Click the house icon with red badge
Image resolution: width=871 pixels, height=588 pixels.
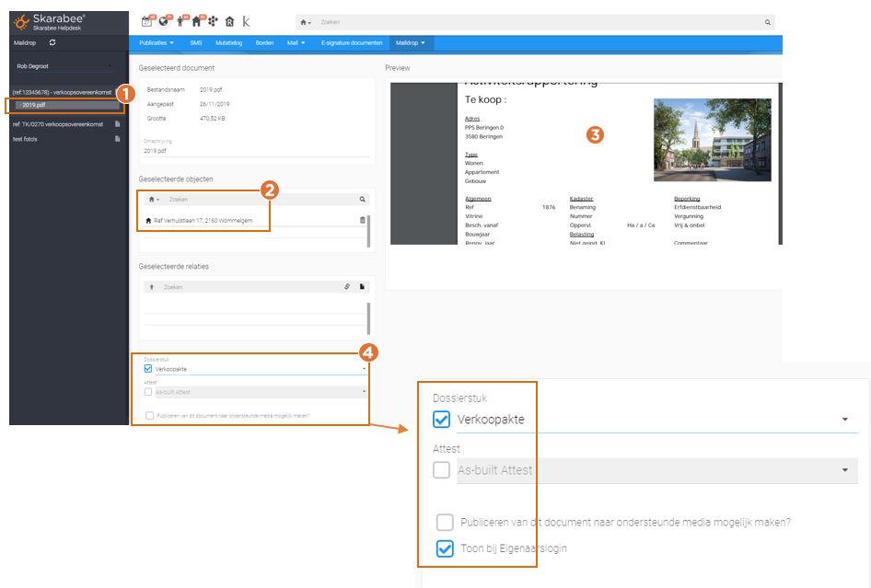click(x=196, y=22)
